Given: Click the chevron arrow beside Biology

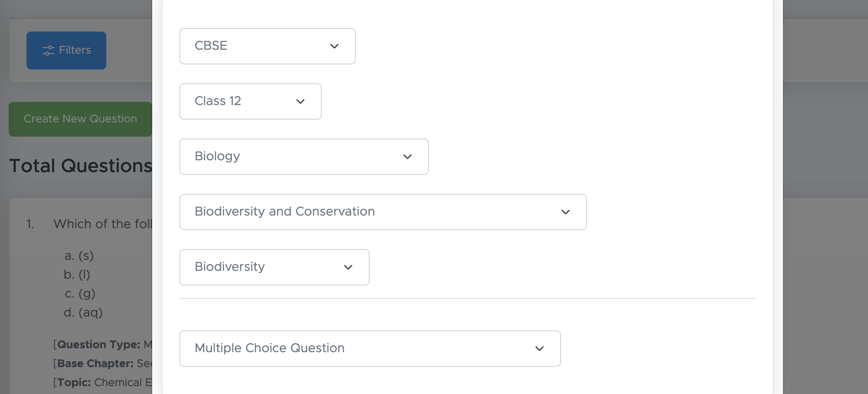Looking at the screenshot, I should [408, 157].
